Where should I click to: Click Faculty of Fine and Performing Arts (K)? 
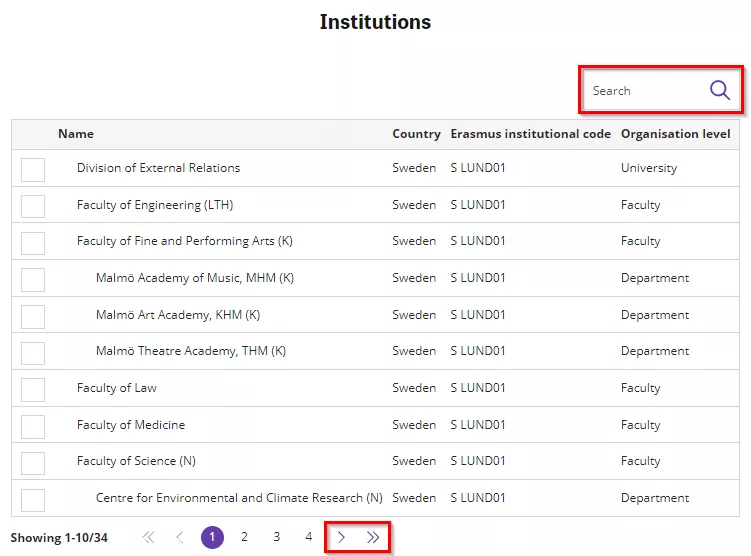[x=184, y=241]
